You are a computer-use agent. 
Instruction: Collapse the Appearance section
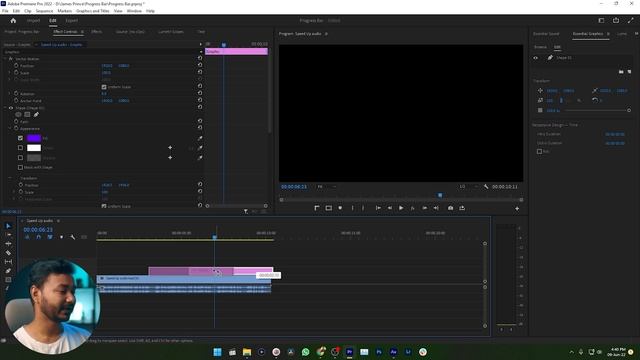(x=10, y=128)
